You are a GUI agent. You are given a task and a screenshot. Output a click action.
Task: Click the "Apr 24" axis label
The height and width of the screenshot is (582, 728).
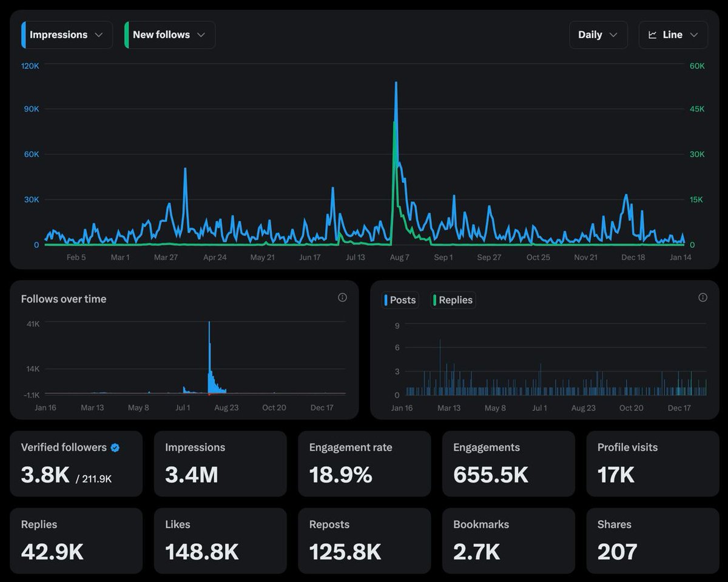(x=215, y=257)
